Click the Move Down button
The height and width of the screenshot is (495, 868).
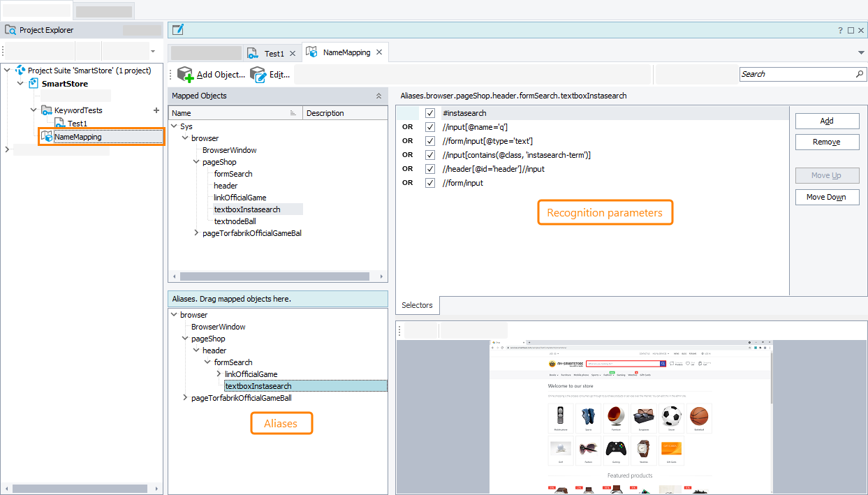pos(827,197)
